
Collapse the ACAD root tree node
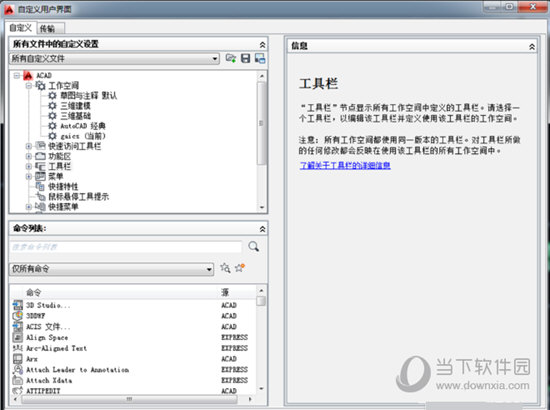point(16,75)
